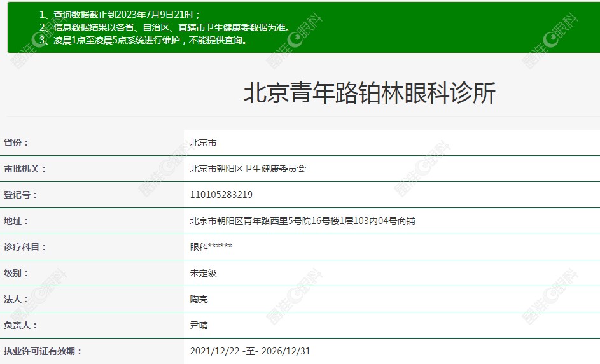
Task: Select the legal person name 陶亮
Action: (x=199, y=299)
